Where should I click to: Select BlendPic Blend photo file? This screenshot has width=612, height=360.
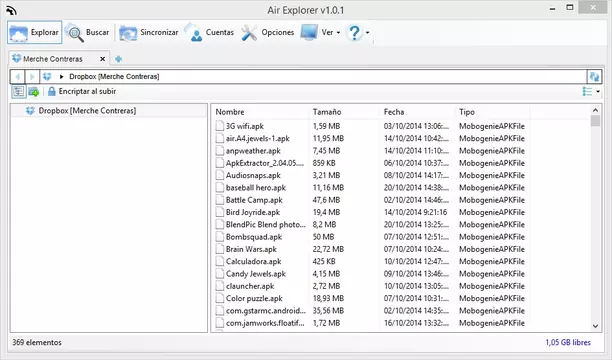[x=265, y=225]
